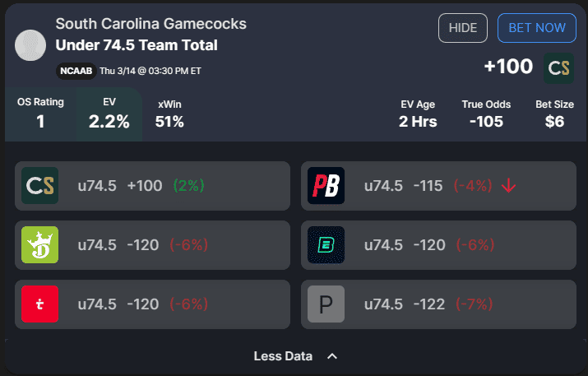Screen dimensions: 588x376
Task: Click the Caesars logo beside +100 odds
Action: (559, 68)
